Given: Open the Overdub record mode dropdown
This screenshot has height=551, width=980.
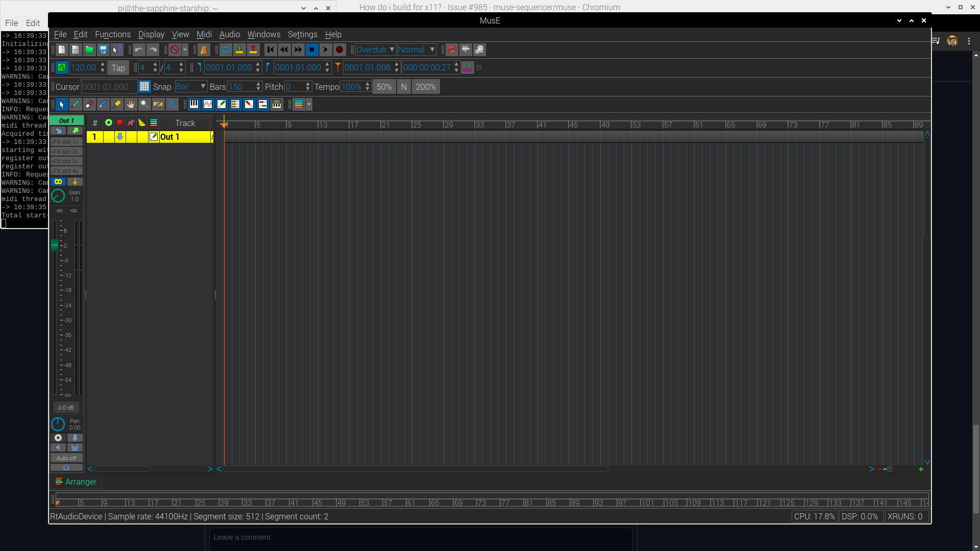Looking at the screenshot, I should 375,49.
